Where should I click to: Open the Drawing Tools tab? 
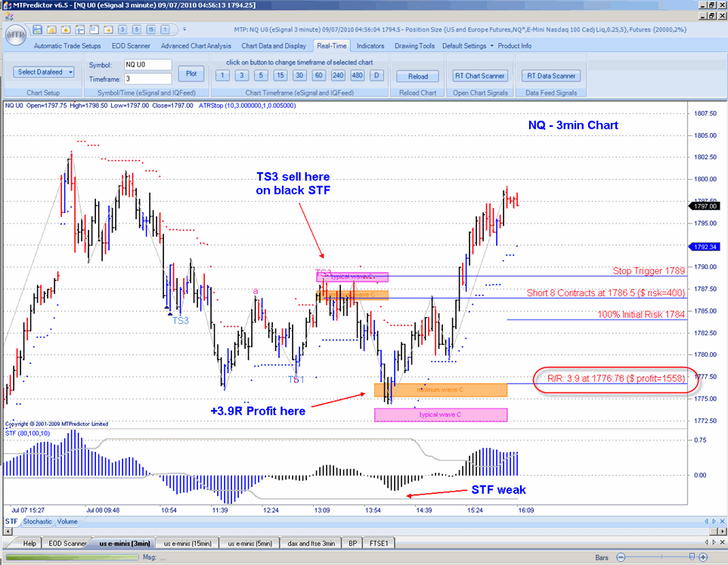pos(414,46)
